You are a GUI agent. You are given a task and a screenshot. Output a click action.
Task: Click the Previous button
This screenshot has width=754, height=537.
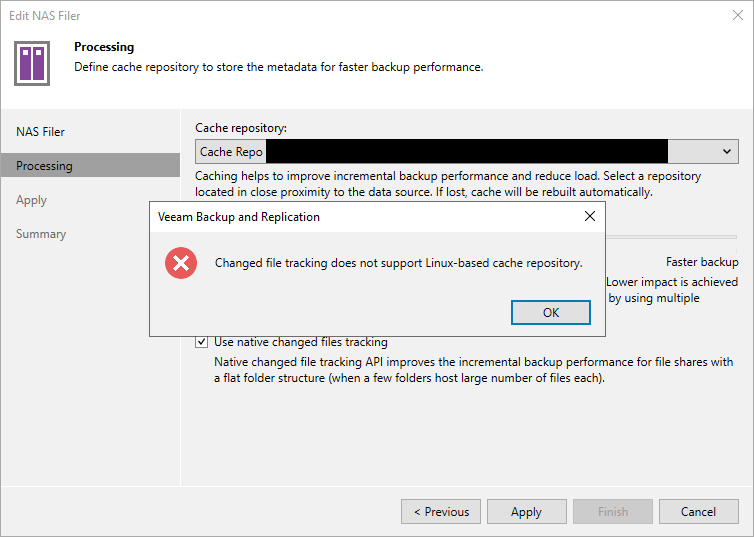pyautogui.click(x=440, y=512)
